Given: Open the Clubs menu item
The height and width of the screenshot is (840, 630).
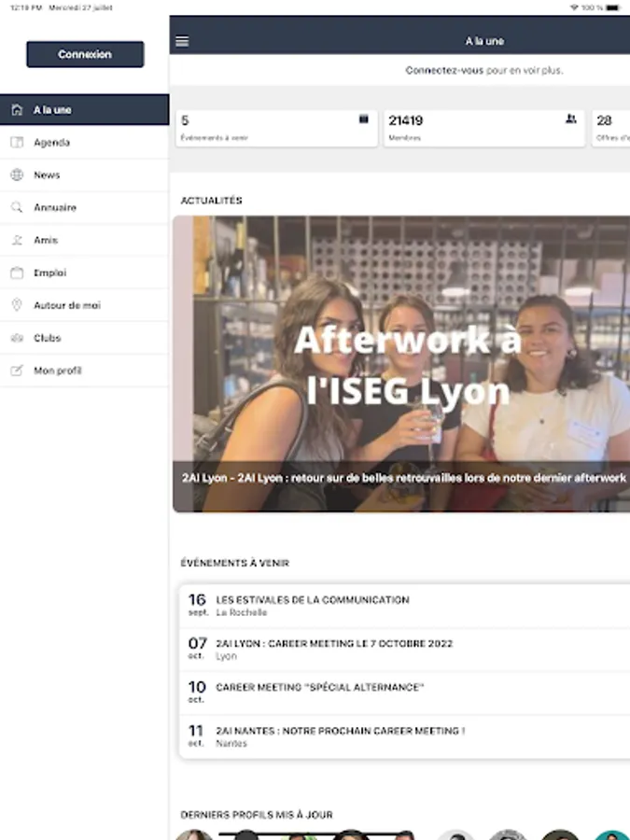Looking at the screenshot, I should [x=85, y=338].
